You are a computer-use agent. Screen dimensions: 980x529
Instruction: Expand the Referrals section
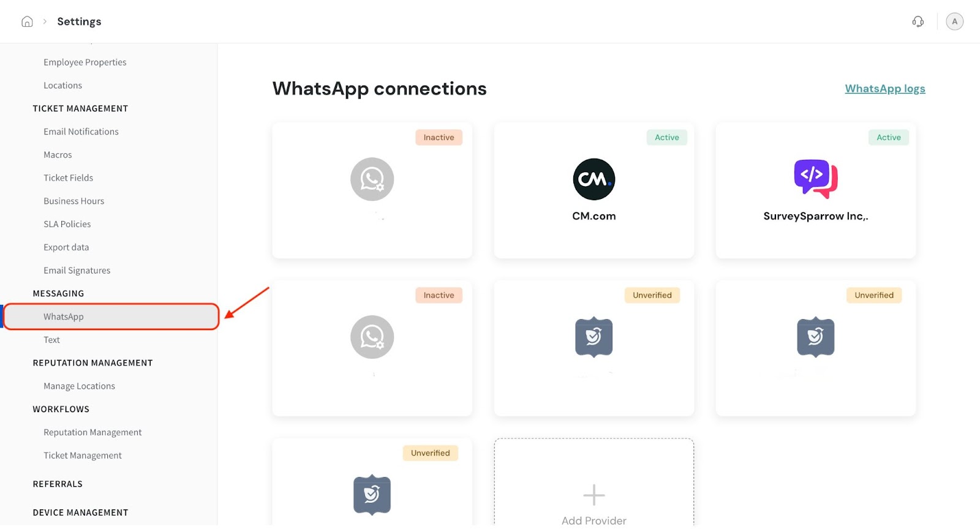pos(58,484)
